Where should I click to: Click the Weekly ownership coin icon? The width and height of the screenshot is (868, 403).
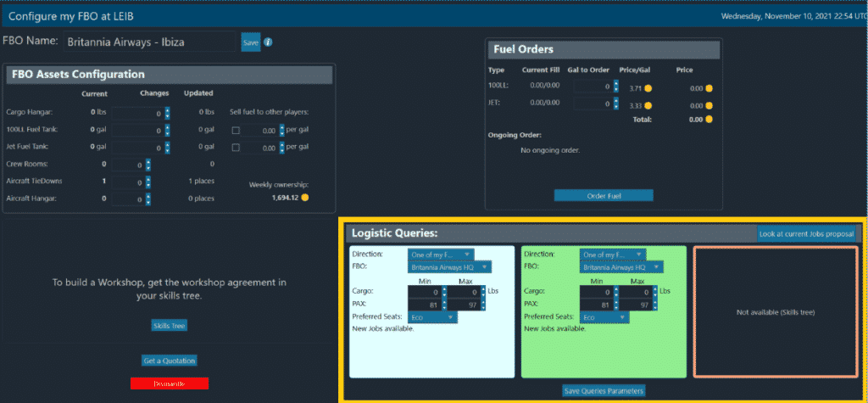tap(304, 198)
